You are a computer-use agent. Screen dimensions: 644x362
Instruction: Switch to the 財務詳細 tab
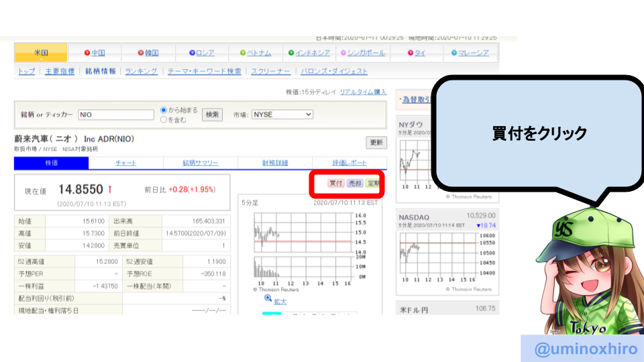pyautogui.click(x=275, y=163)
